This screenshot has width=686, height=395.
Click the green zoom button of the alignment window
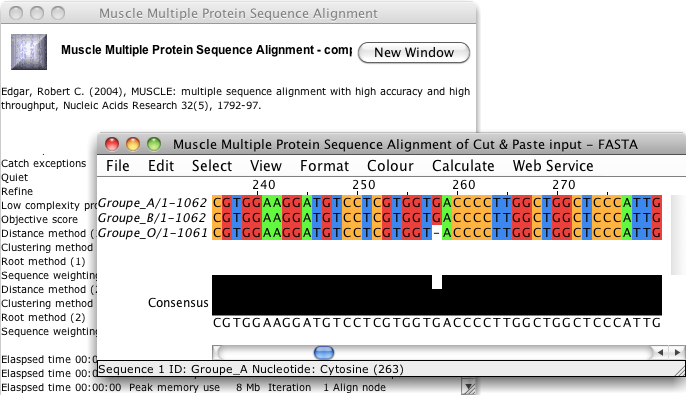click(154, 144)
